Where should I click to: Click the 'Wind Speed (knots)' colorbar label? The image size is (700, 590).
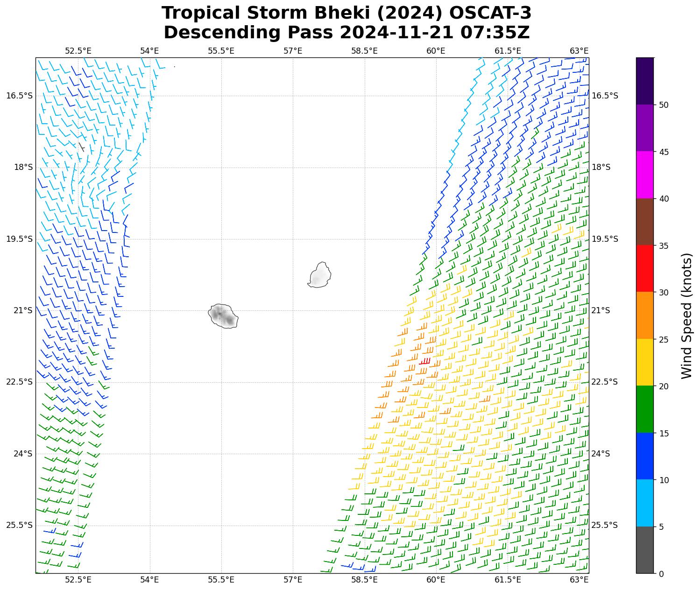tap(686, 316)
